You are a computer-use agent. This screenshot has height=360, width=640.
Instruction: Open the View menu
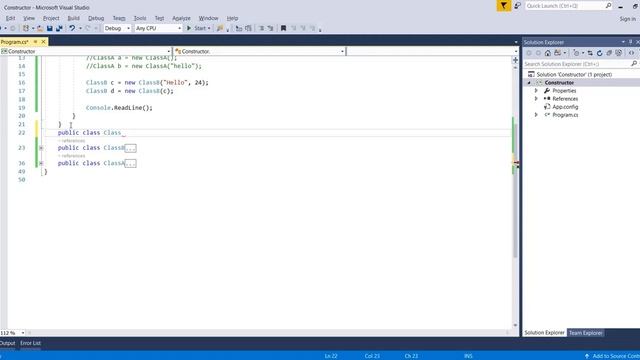[29, 18]
